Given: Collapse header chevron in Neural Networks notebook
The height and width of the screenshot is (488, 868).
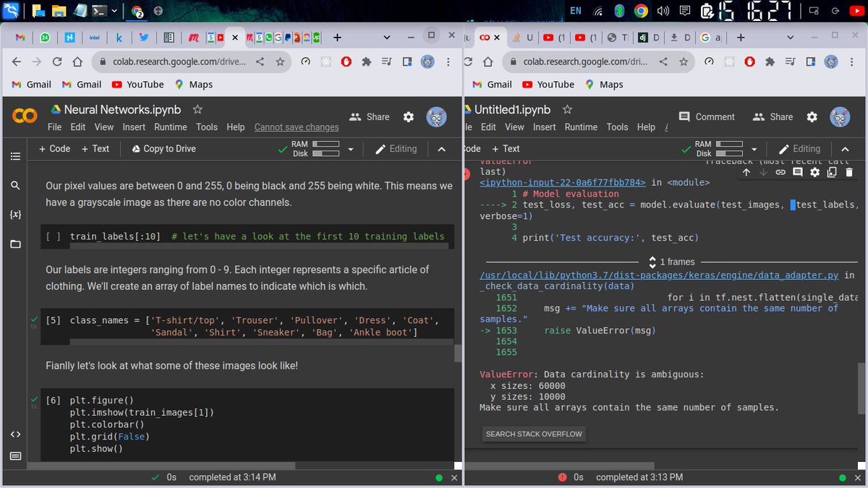Looking at the screenshot, I should tap(442, 149).
